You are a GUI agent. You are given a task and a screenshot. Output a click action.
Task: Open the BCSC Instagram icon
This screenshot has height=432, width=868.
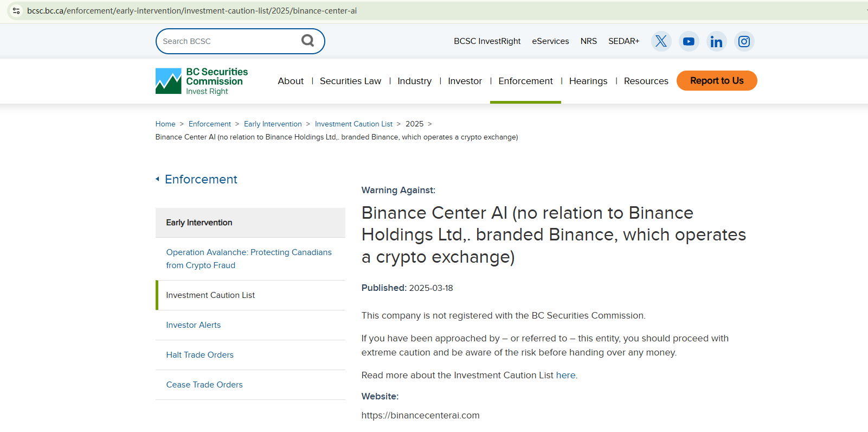click(x=744, y=41)
